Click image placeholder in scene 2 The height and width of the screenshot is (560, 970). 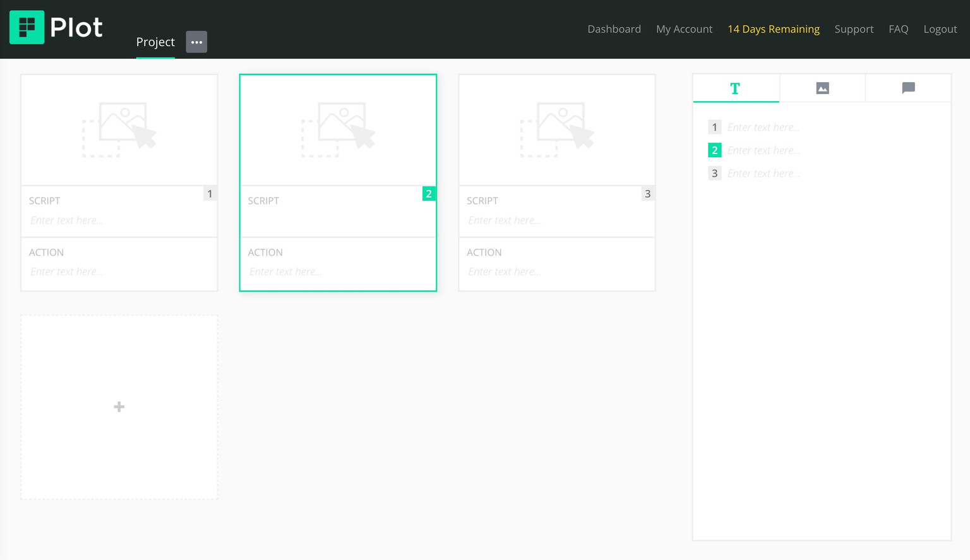point(338,129)
